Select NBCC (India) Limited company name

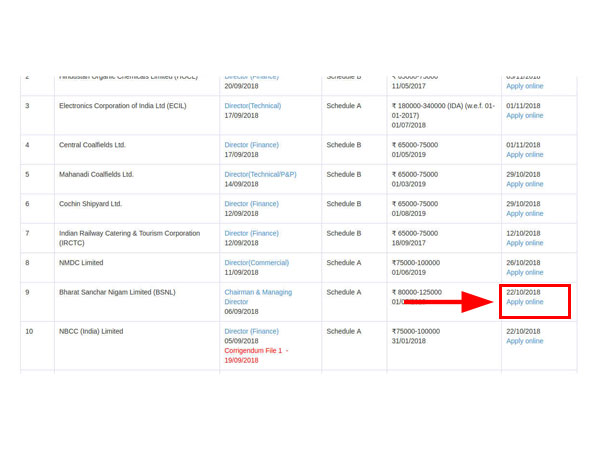pyautogui.click(x=91, y=331)
